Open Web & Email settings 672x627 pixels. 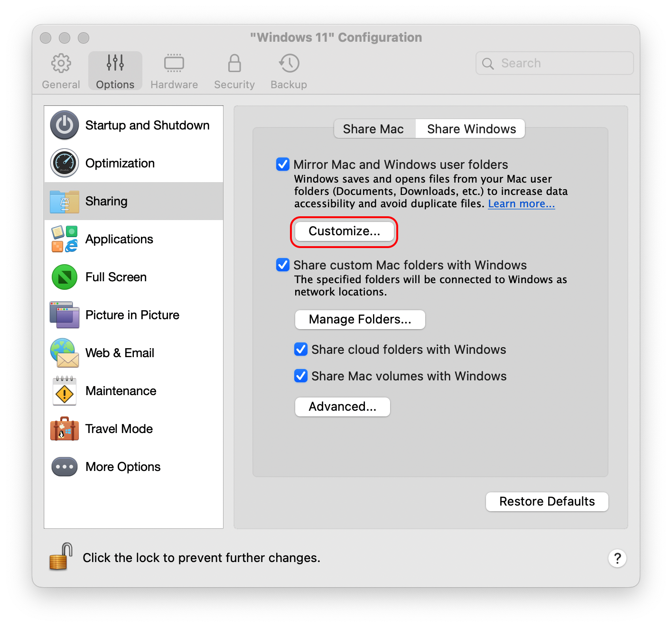click(120, 353)
